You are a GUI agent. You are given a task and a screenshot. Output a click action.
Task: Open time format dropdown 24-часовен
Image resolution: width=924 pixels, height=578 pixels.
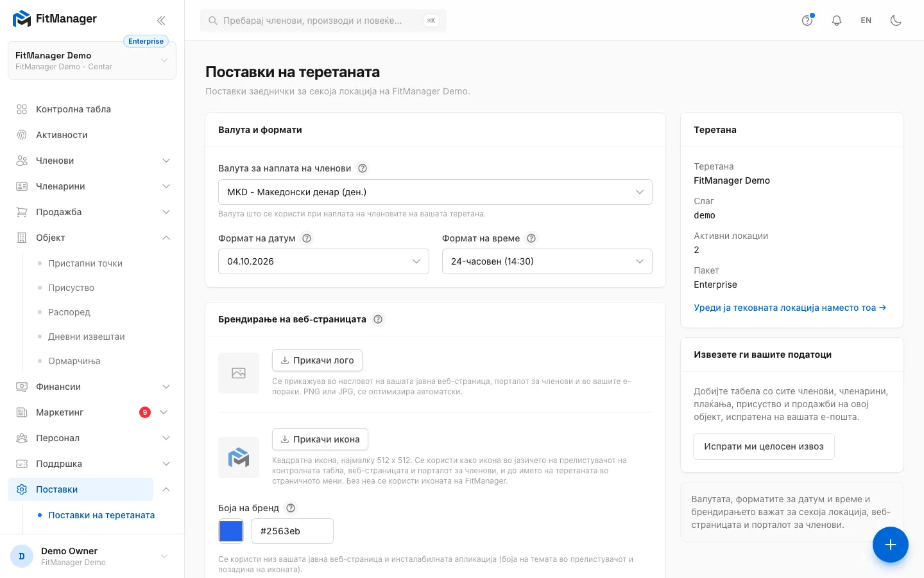tap(547, 261)
